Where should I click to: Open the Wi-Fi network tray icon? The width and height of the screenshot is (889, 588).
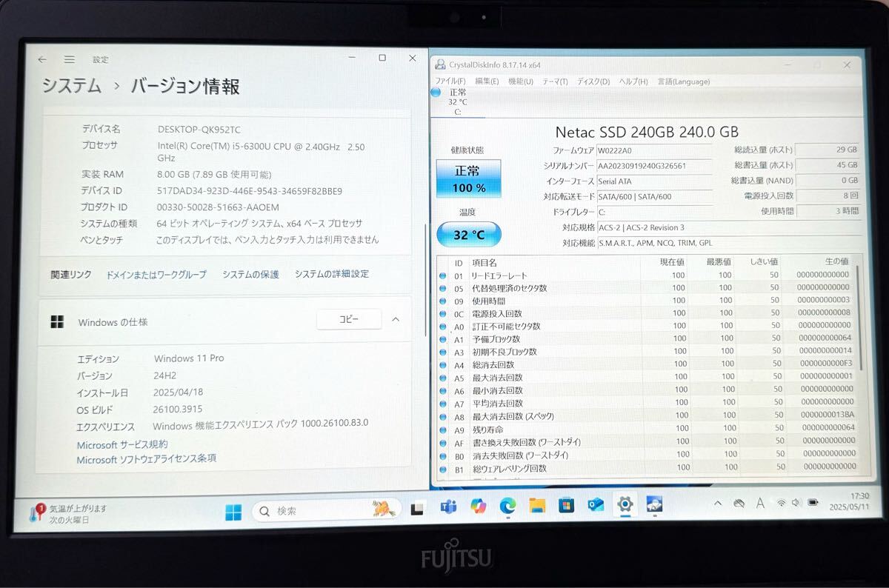pyautogui.click(x=781, y=503)
